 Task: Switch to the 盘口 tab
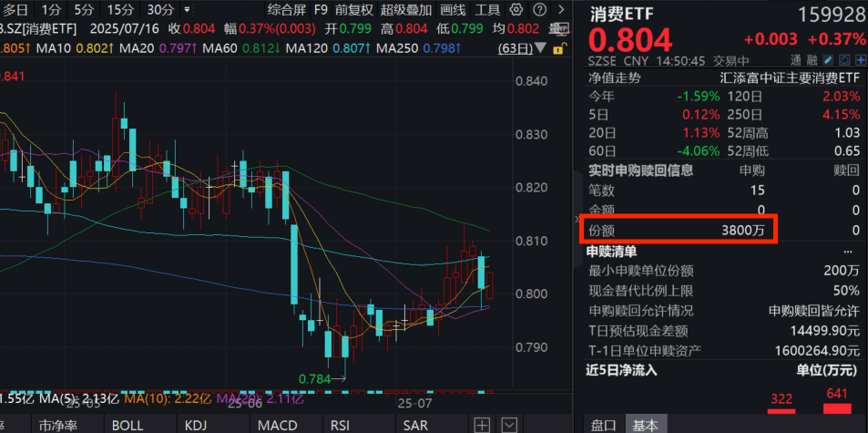603,425
